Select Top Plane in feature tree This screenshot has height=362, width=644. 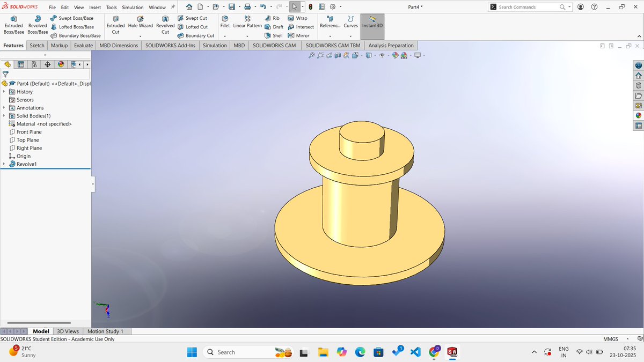coord(24,140)
